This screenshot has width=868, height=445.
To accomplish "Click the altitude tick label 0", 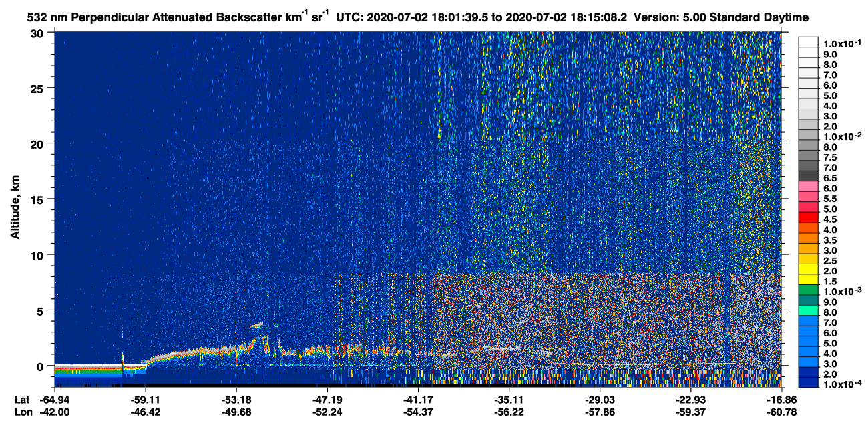I will 41,366.
